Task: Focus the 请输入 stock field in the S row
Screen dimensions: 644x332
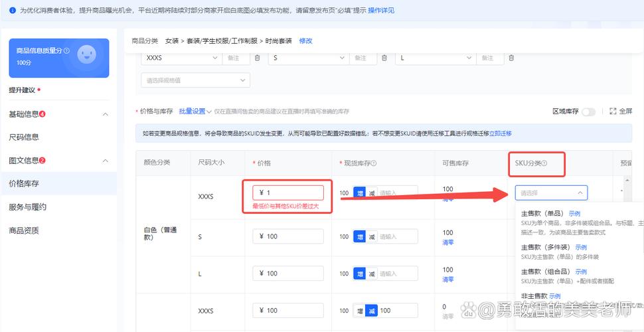Action: [397, 236]
